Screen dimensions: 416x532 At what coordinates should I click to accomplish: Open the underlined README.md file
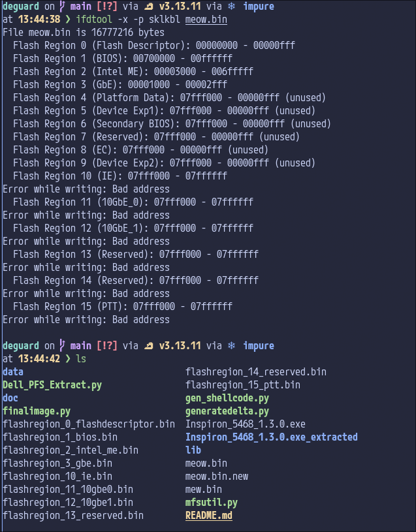(x=209, y=515)
